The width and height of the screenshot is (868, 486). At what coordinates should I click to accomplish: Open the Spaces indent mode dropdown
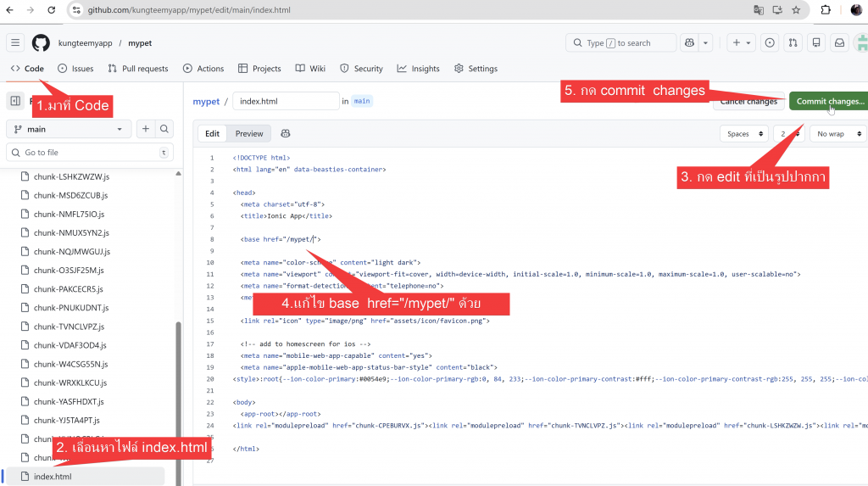click(745, 133)
